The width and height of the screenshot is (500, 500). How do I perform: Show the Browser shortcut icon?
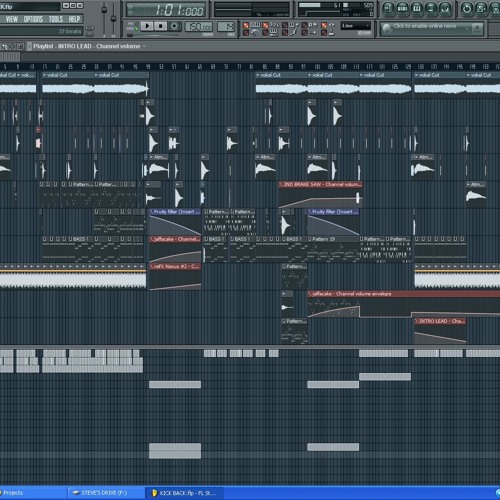click(x=431, y=8)
